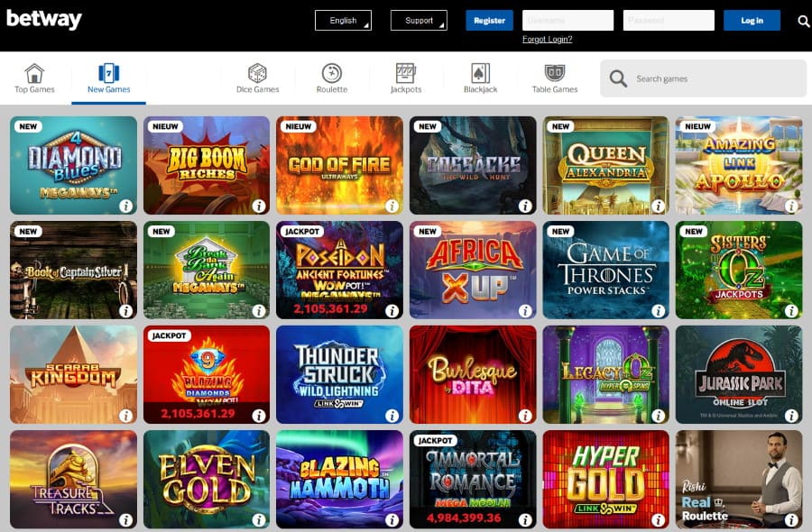
Task: Open the Dice Games category icon
Action: pos(257,73)
